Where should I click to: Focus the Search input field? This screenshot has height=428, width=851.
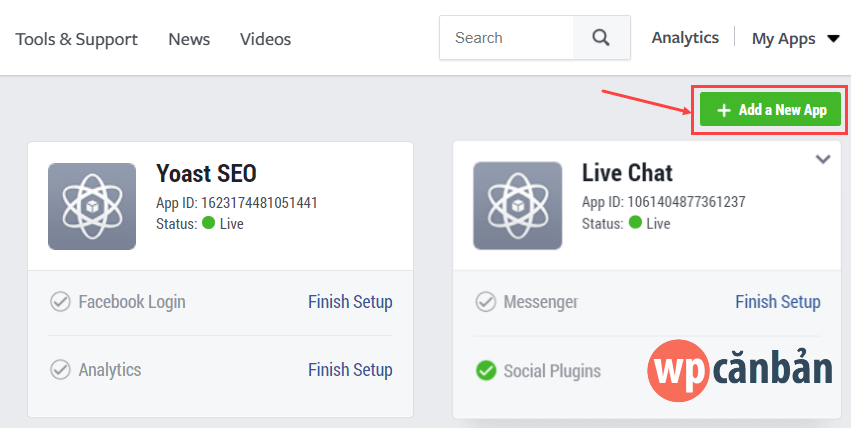point(506,38)
